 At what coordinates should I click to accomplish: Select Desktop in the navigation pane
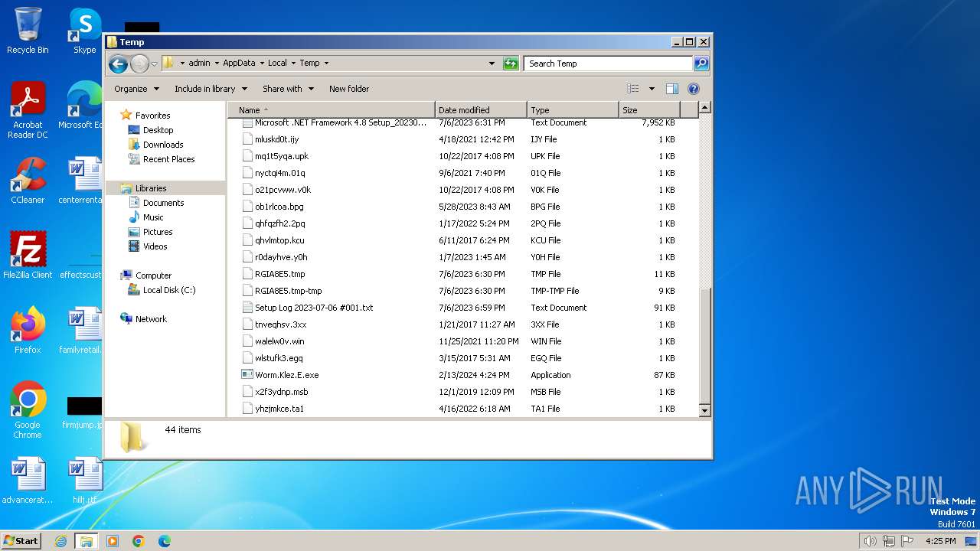[158, 130]
